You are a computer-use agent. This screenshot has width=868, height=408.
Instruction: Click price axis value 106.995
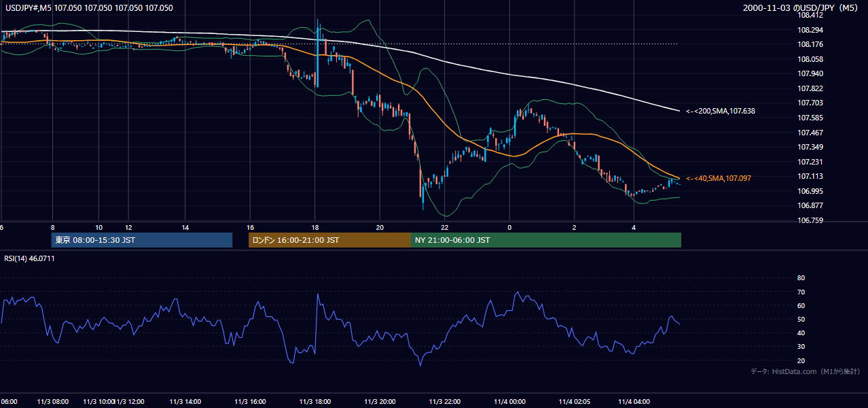point(810,191)
